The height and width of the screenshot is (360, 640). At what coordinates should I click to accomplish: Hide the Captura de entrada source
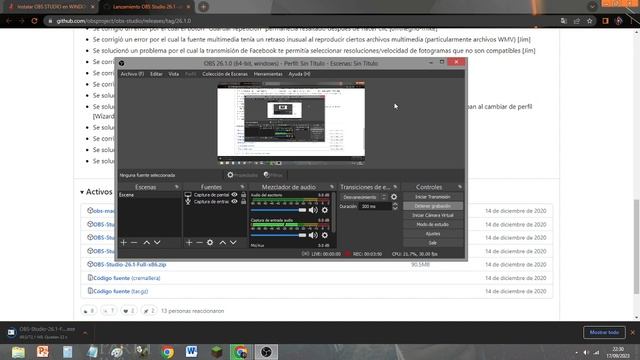(234, 202)
